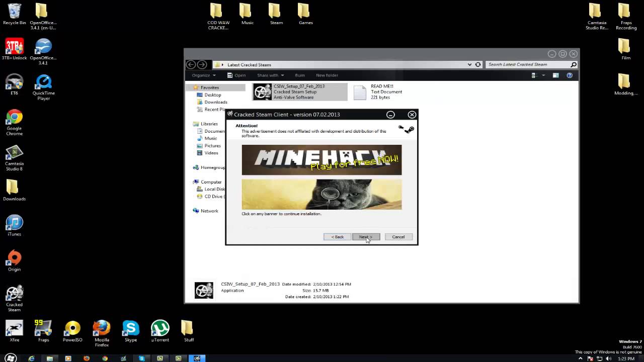Create a New folder
The height and width of the screenshot is (362, 644).
(327, 75)
